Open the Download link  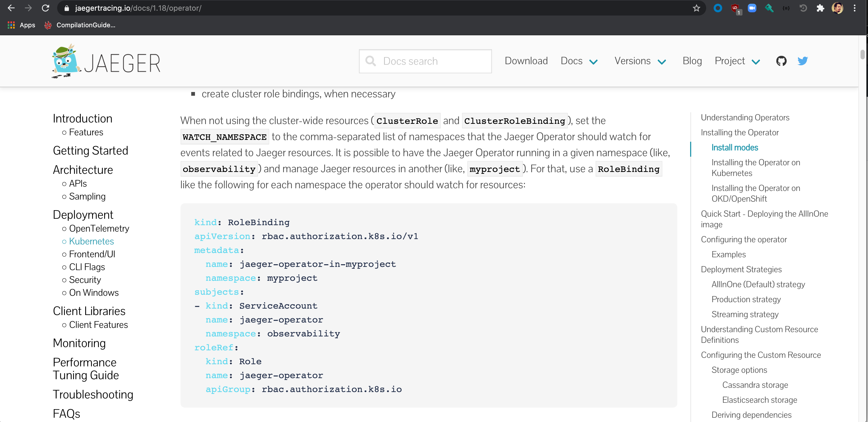(526, 61)
